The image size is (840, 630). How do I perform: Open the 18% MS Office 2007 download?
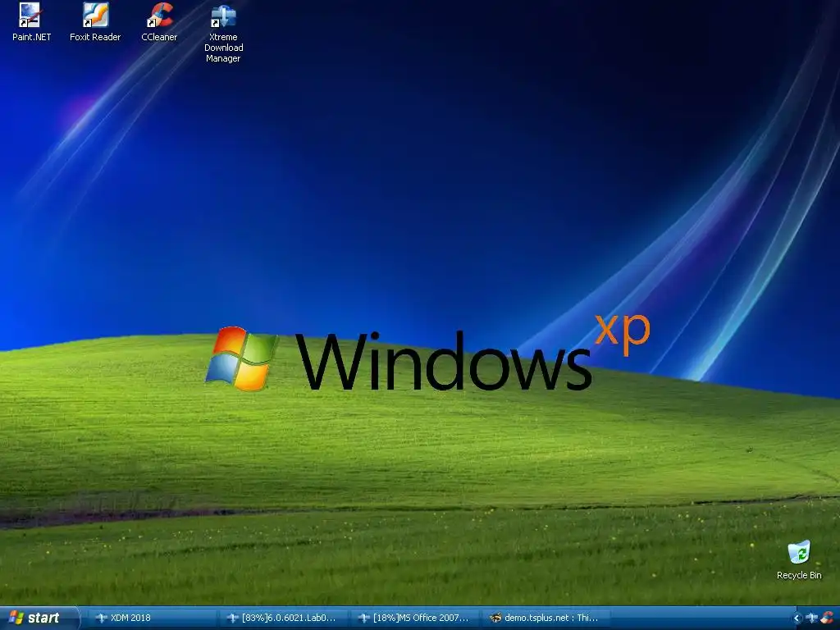pyautogui.click(x=415, y=618)
